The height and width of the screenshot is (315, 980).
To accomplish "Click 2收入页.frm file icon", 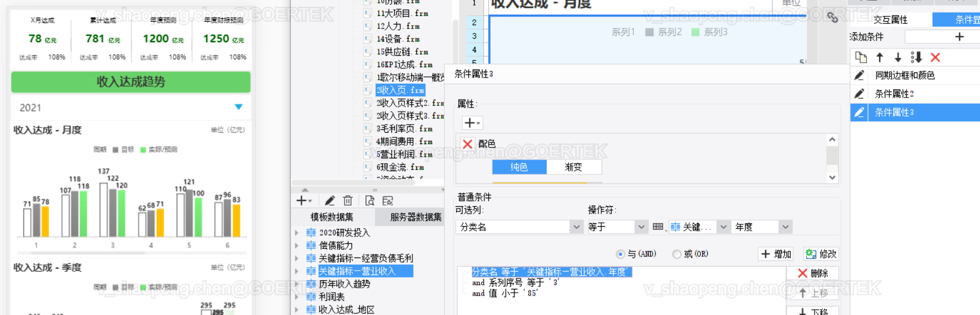I will (368, 90).
